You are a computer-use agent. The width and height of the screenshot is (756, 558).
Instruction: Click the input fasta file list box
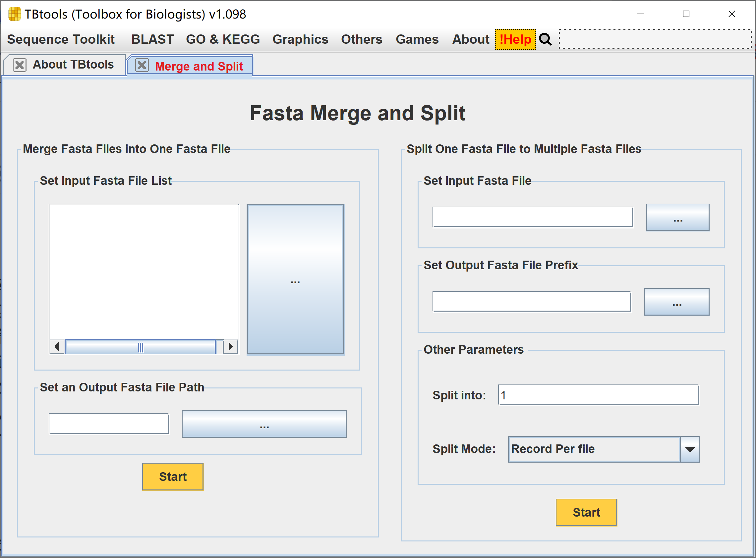click(144, 272)
